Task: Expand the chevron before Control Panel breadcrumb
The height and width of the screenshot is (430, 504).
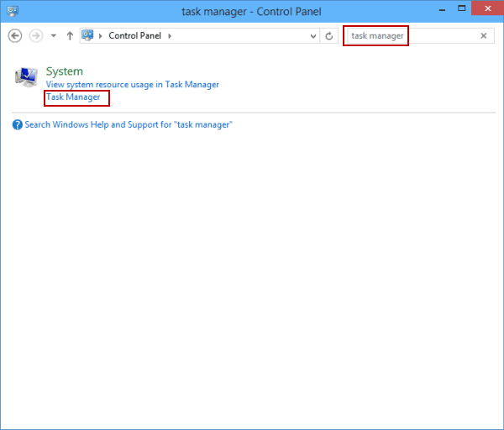Action: point(101,36)
